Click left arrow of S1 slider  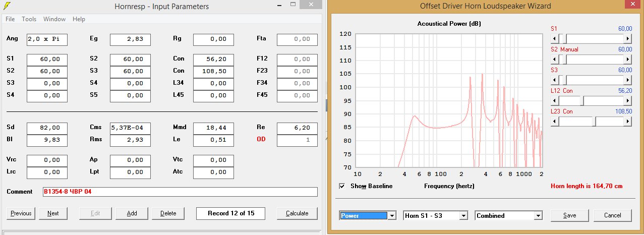point(554,38)
